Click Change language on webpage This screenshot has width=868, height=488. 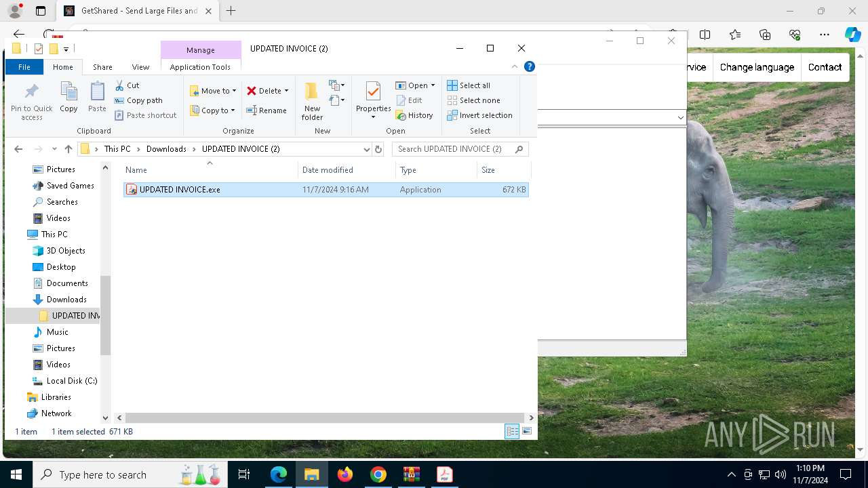click(757, 67)
